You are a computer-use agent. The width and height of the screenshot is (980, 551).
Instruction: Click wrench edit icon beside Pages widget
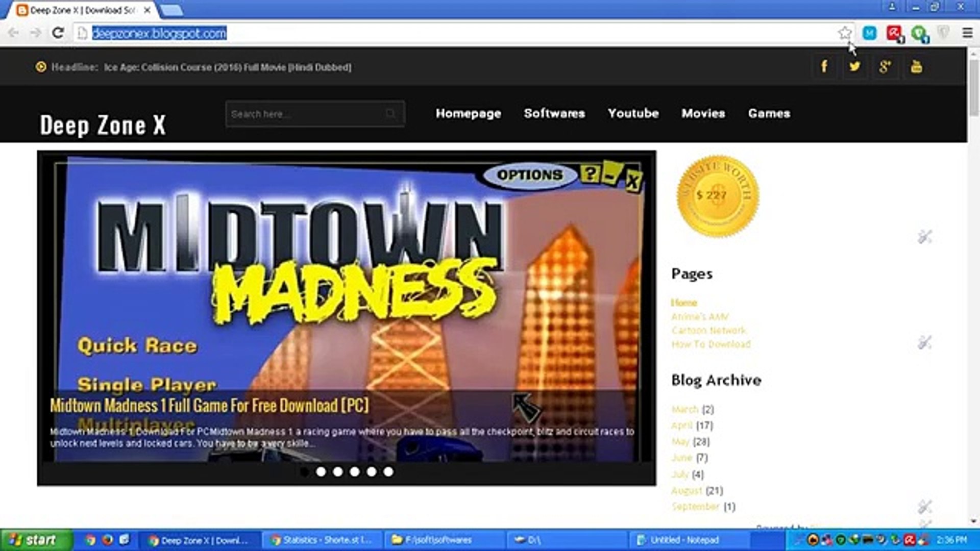(x=924, y=342)
